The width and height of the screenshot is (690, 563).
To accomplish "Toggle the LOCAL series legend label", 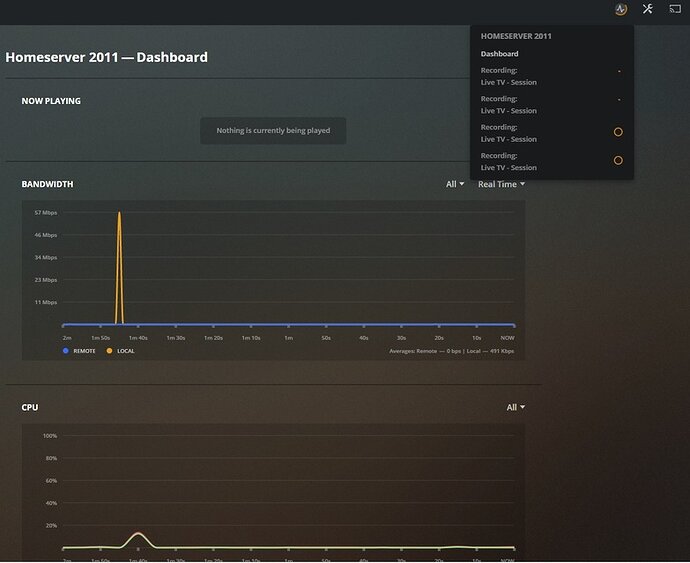I will coord(125,351).
